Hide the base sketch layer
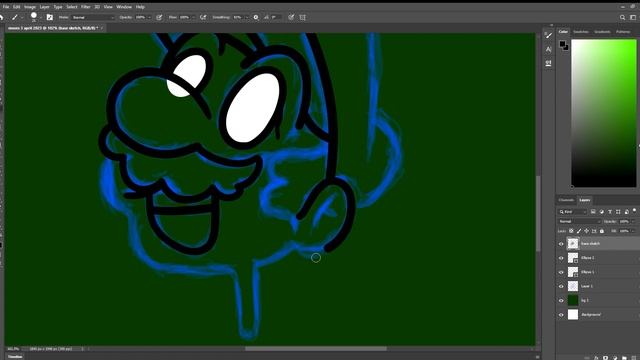The height and width of the screenshot is (360, 640). tap(561, 244)
